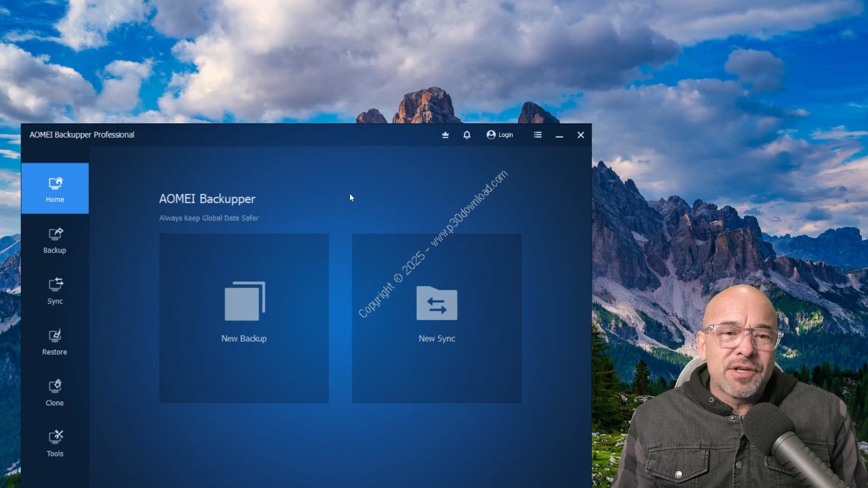Viewport: 868px width, 488px height.
Task: Close the AOMEI Backupper window
Action: (580, 135)
